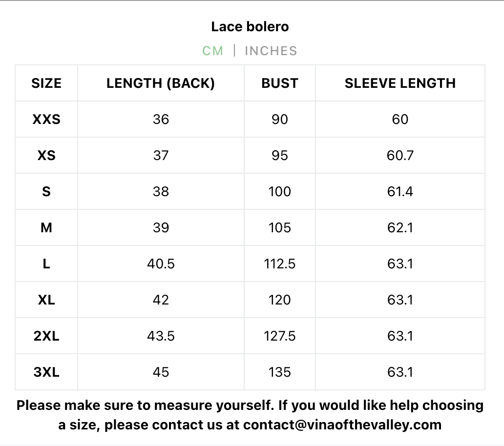Select the XS size row label
Viewport: 504px width, 446px height.
[x=46, y=156]
